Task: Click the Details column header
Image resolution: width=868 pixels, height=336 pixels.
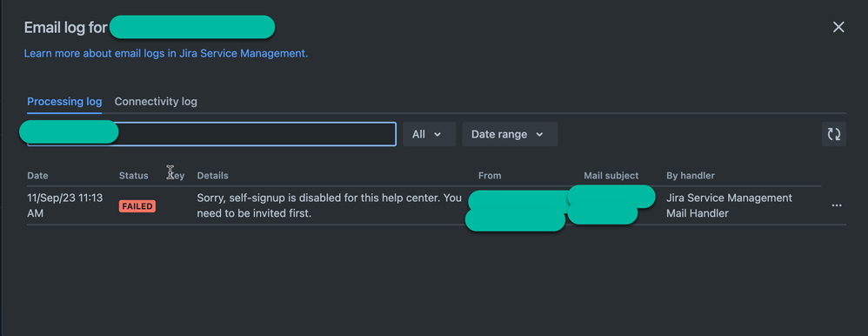Action: click(x=212, y=175)
